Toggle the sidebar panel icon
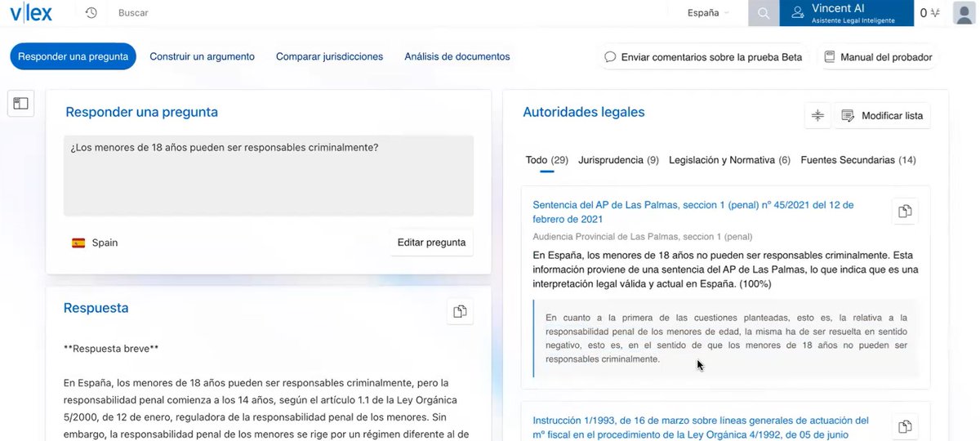 (20, 103)
